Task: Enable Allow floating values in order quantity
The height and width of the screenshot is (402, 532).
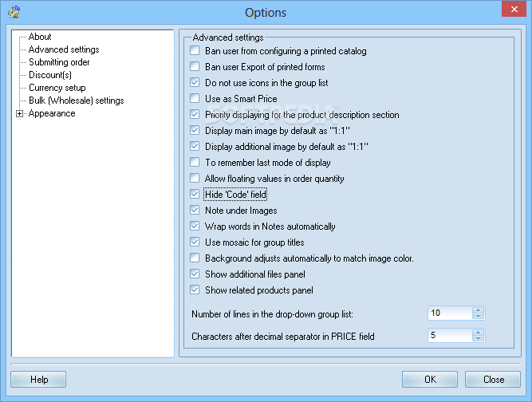Action: 195,179
